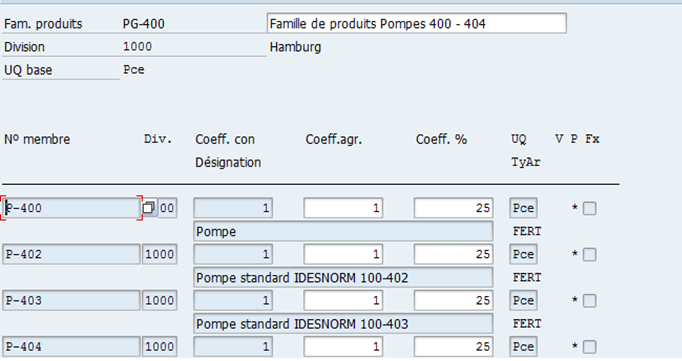This screenshot has height=361, width=682.
Task: Select the Pompe designation field
Action: [x=343, y=231]
